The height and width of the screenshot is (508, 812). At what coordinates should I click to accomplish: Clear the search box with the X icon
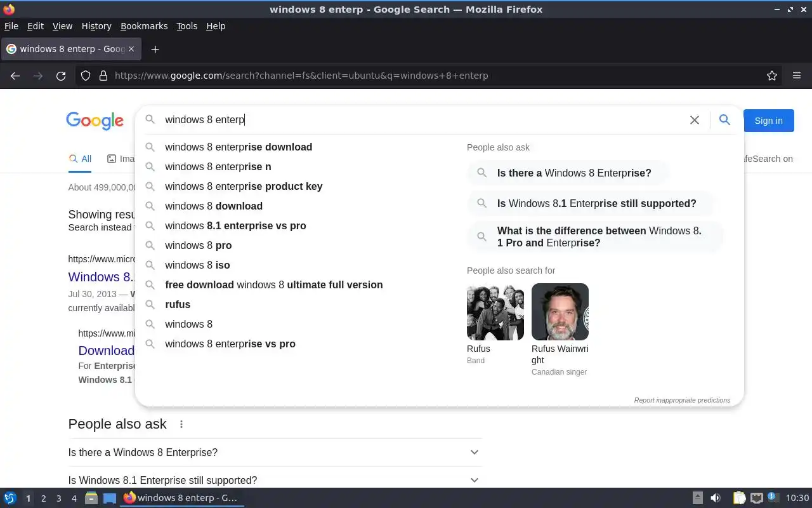click(695, 120)
